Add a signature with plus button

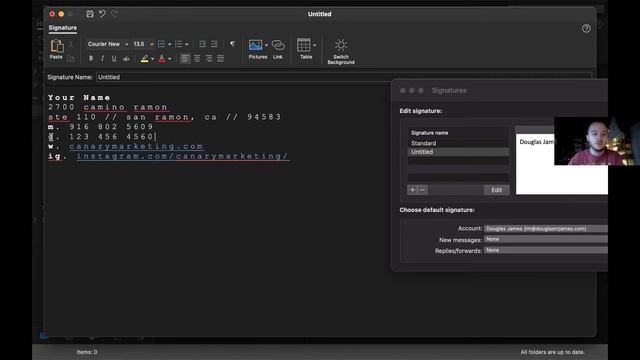click(412, 190)
